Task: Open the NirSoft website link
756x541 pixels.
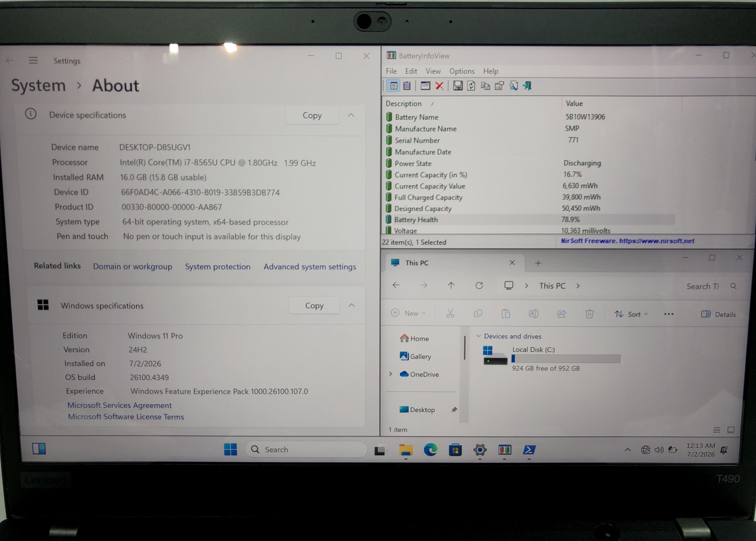Action: (627, 241)
